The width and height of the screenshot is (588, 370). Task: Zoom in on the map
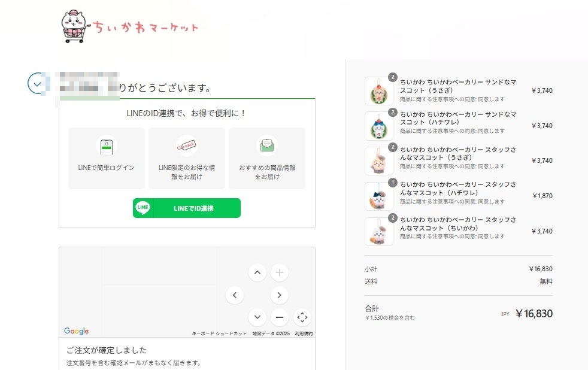(280, 272)
